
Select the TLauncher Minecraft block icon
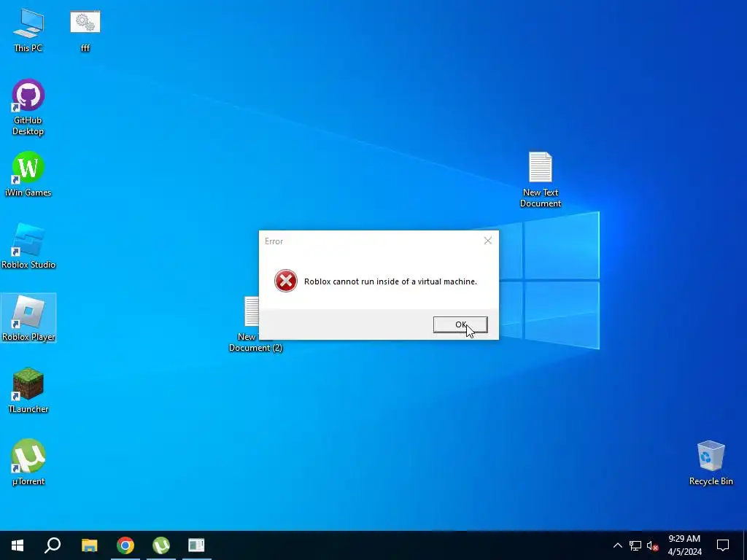point(28,384)
